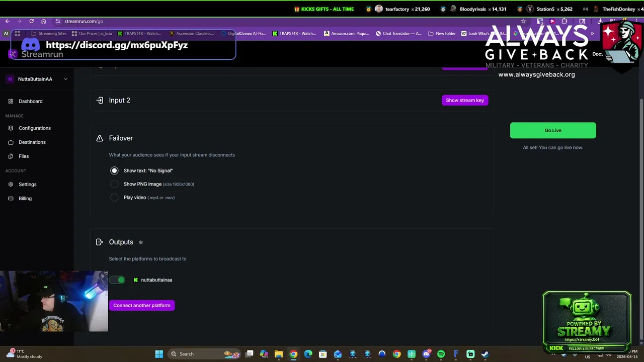
Task: Go to the Destinations page
Action: coord(32,142)
